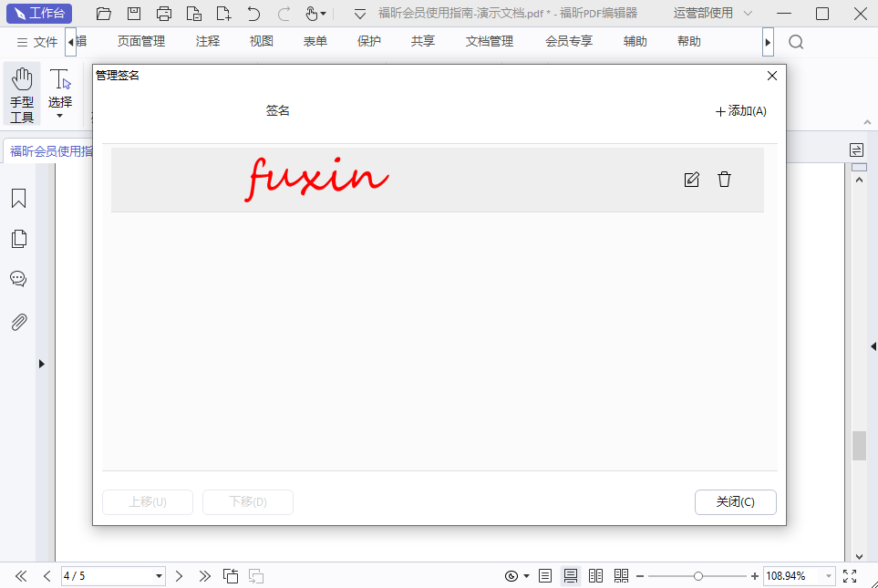Switch to continuous page view

571,576
